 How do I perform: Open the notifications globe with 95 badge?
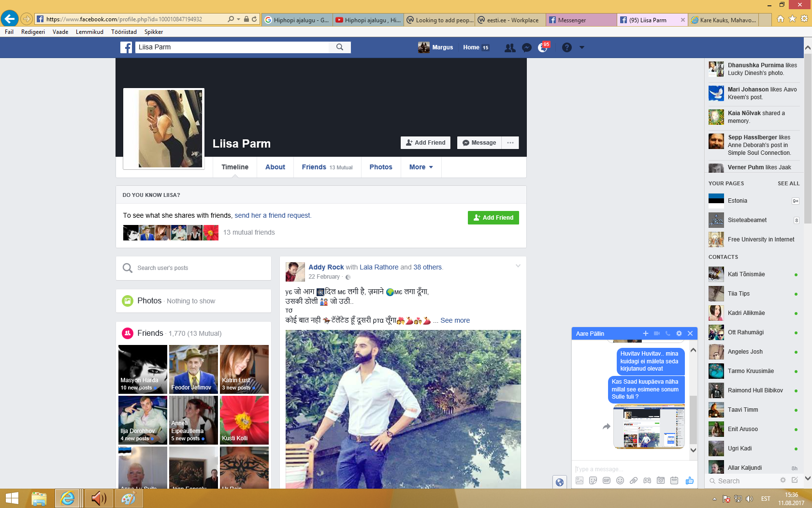point(543,47)
